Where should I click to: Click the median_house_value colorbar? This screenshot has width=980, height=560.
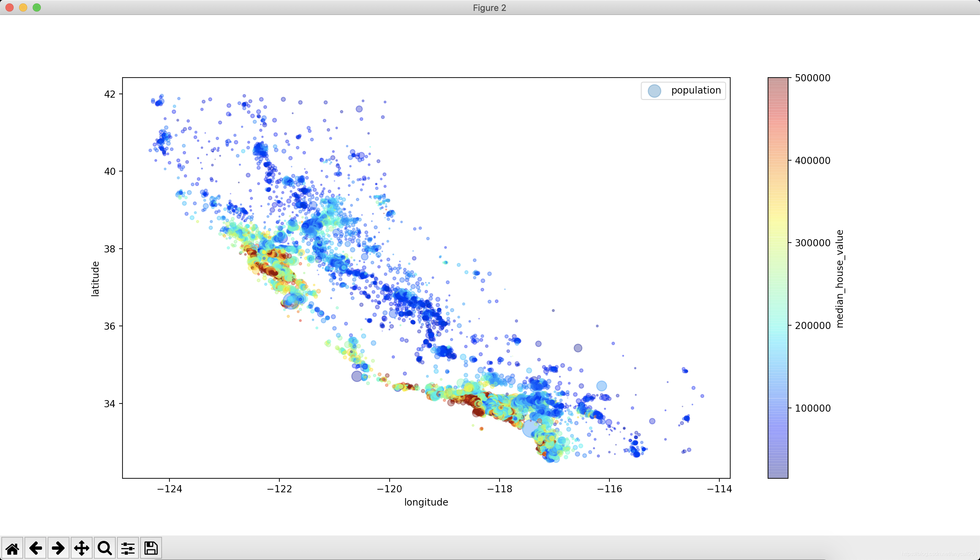(x=778, y=278)
